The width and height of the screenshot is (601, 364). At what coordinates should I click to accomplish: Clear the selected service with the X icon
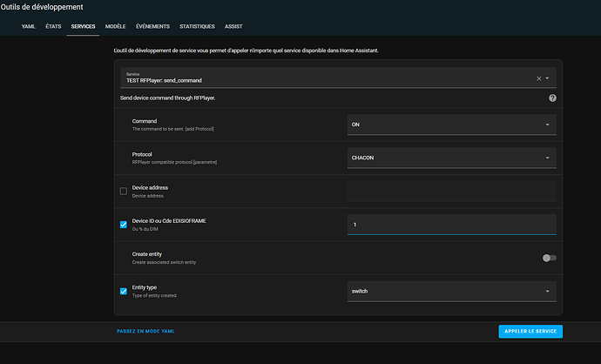[x=538, y=78]
